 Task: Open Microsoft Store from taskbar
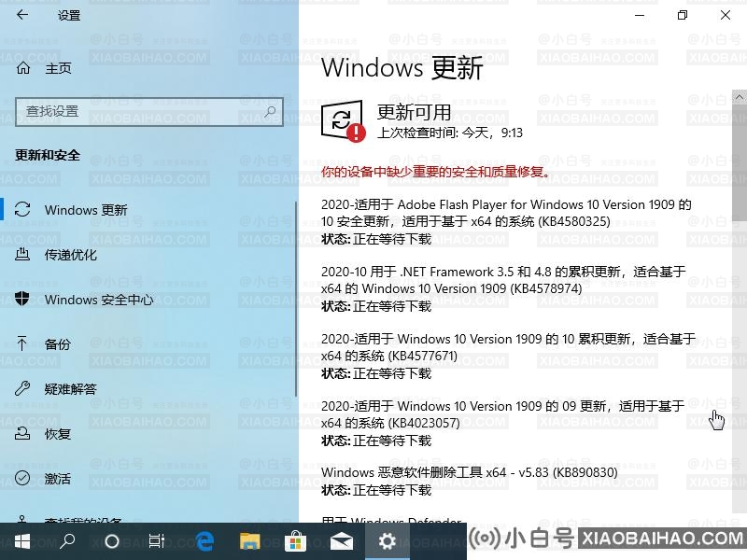295,541
